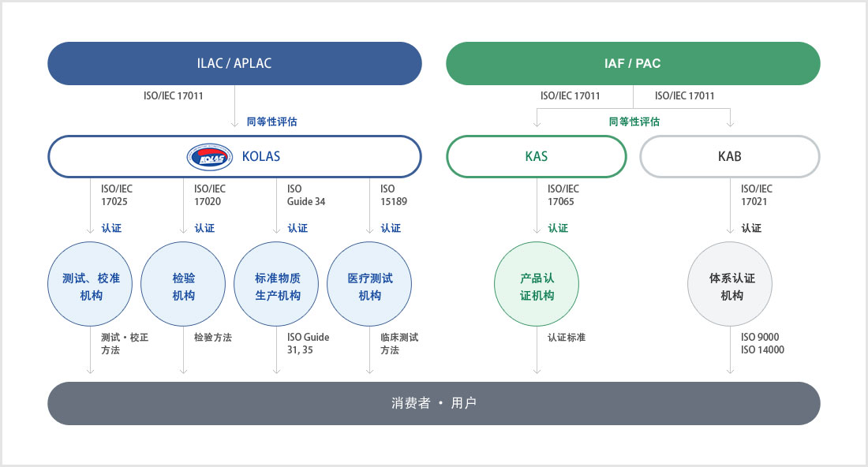
Task: Click the 产品认证机构 green circle
Action: coord(537,285)
